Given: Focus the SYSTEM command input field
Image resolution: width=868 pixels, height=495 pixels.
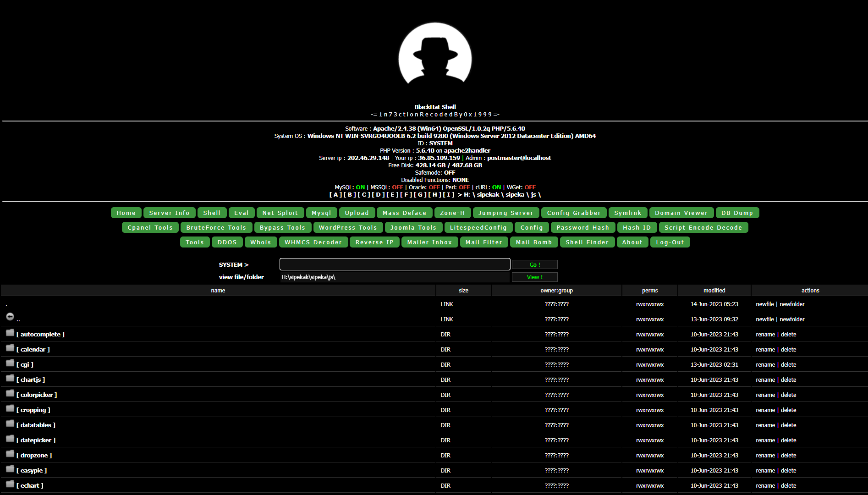Looking at the screenshot, I should (x=395, y=264).
